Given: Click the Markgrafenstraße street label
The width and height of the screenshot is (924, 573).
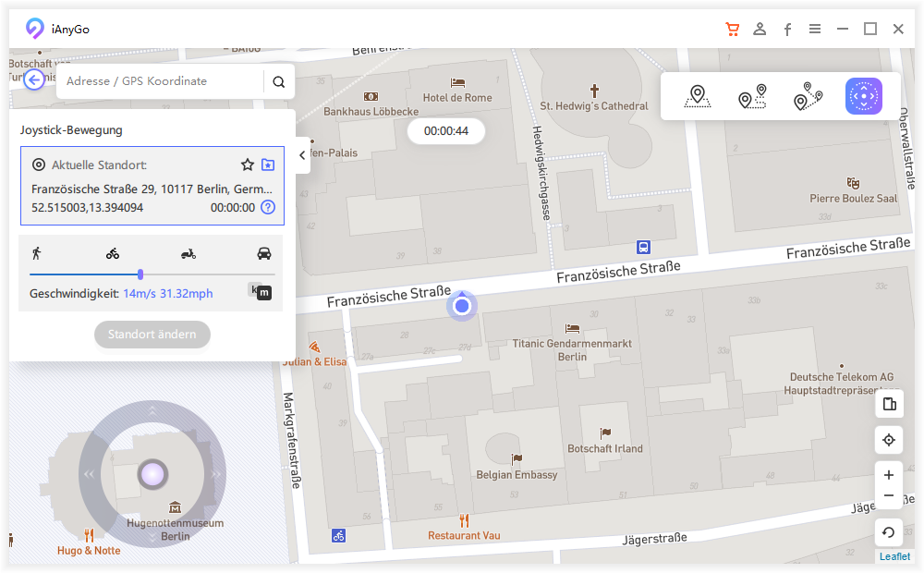Looking at the screenshot, I should tap(291, 440).
